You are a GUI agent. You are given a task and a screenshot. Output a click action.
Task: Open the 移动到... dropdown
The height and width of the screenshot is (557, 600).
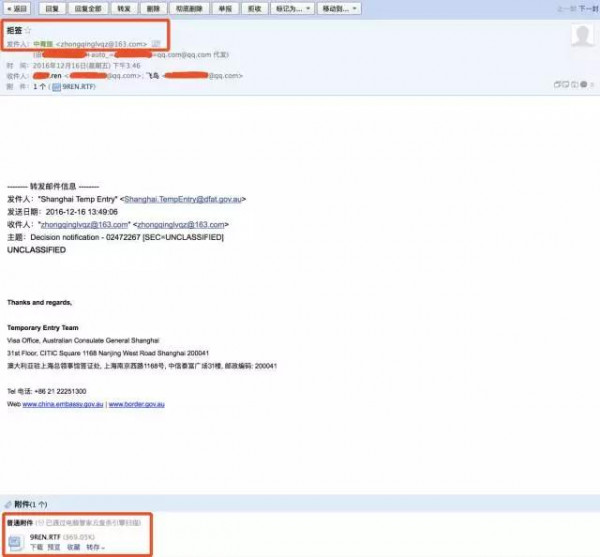coord(339,8)
